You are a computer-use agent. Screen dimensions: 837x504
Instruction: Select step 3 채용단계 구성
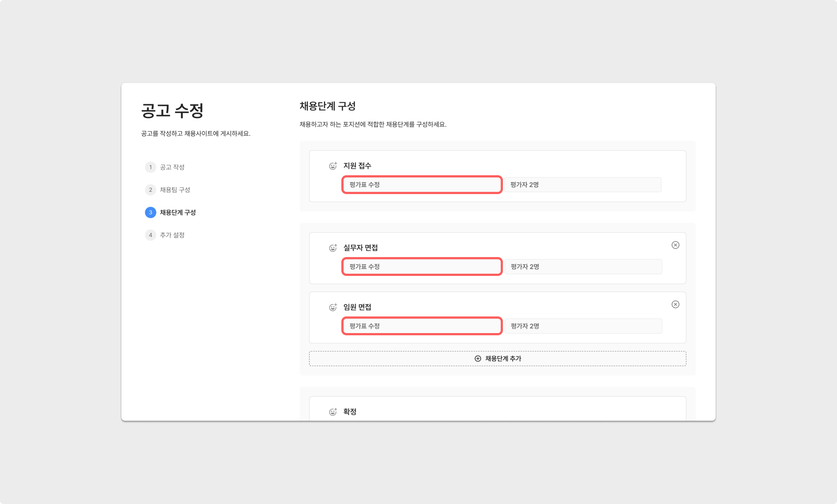(178, 213)
